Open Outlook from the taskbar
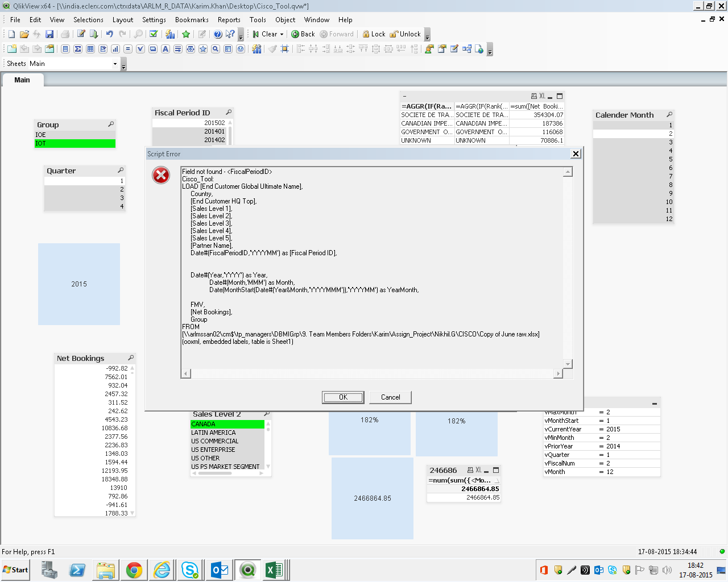This screenshot has width=728, height=582. (x=220, y=570)
